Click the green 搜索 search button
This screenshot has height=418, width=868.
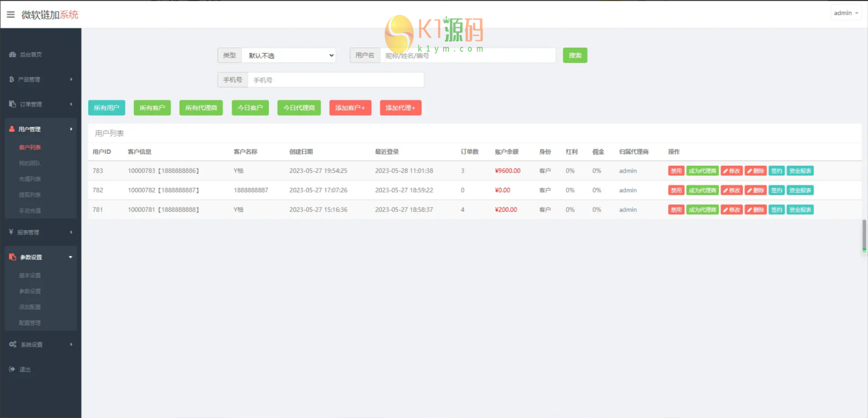(575, 55)
